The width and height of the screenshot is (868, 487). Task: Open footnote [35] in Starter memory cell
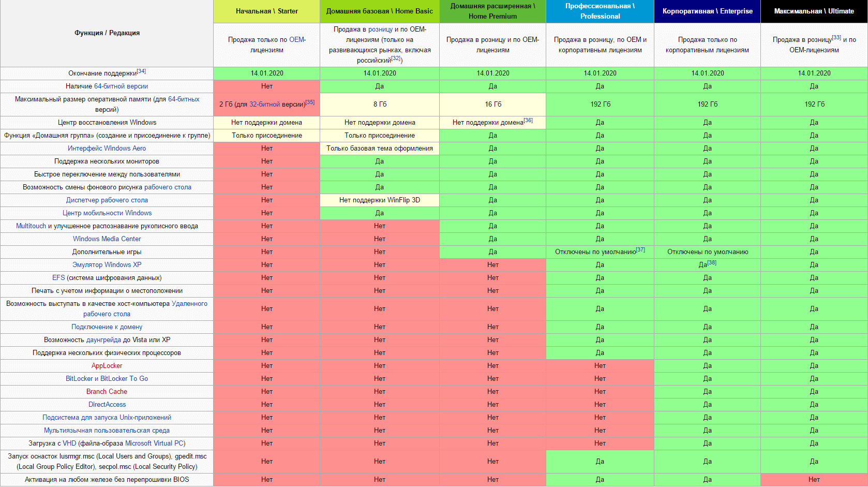(310, 102)
